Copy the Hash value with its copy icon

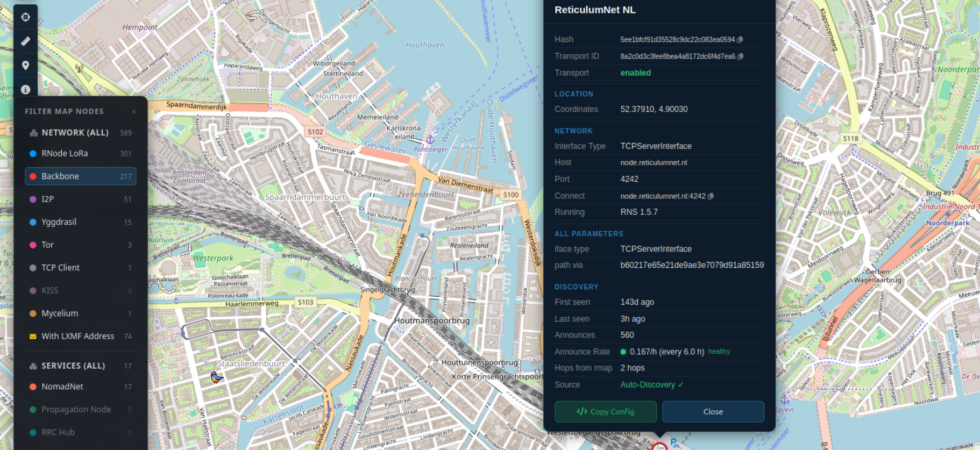740,40
